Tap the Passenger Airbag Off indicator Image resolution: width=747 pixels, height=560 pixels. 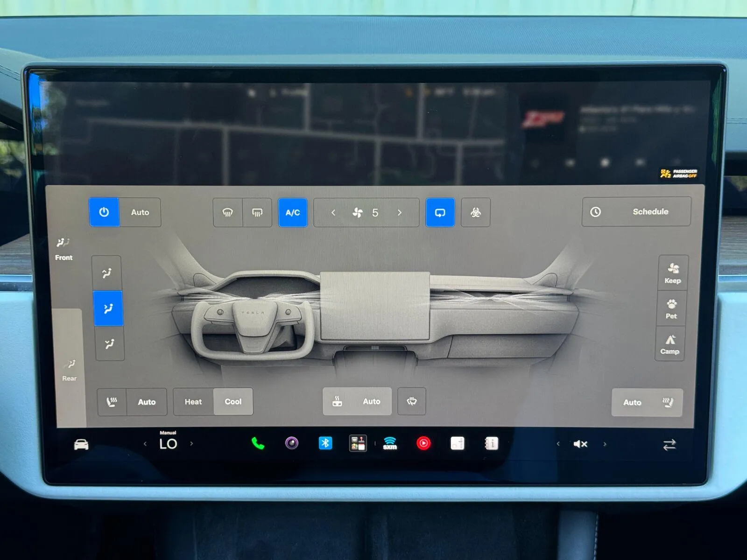(679, 174)
